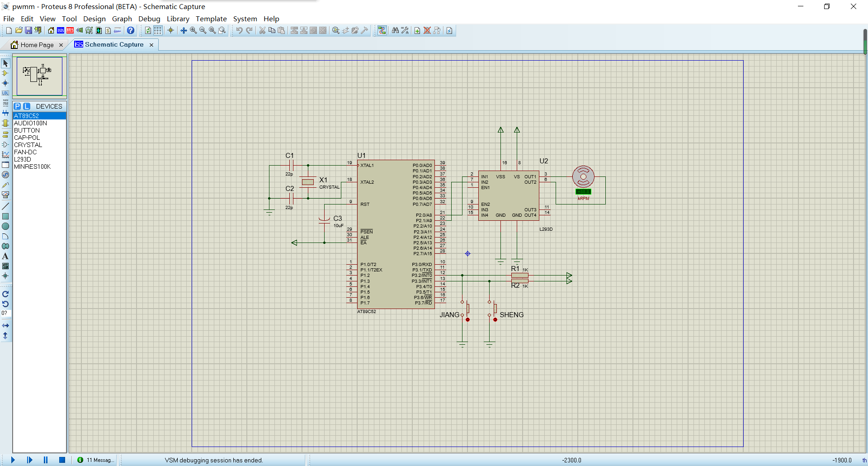Click the rotate clockwise icon
This screenshot has height=466, width=868.
[5, 294]
